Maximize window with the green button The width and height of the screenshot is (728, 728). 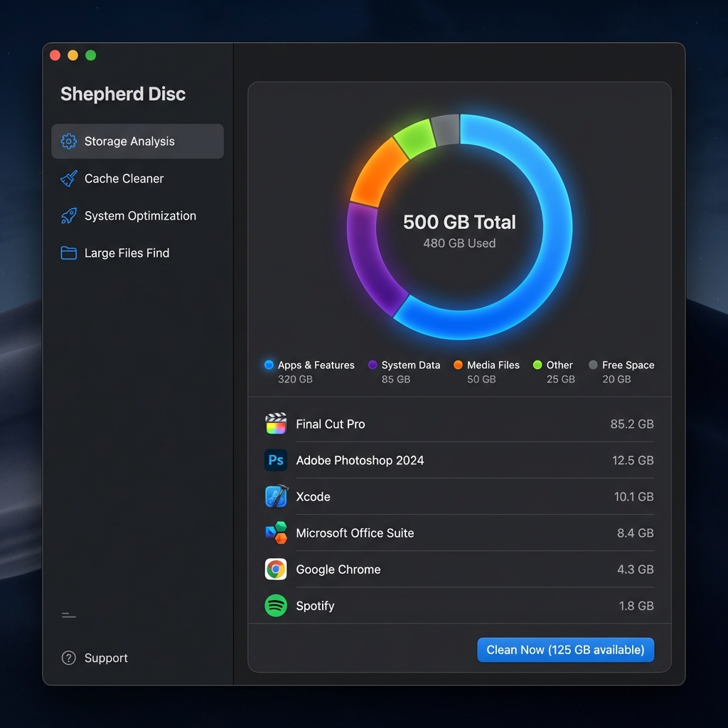click(x=90, y=55)
